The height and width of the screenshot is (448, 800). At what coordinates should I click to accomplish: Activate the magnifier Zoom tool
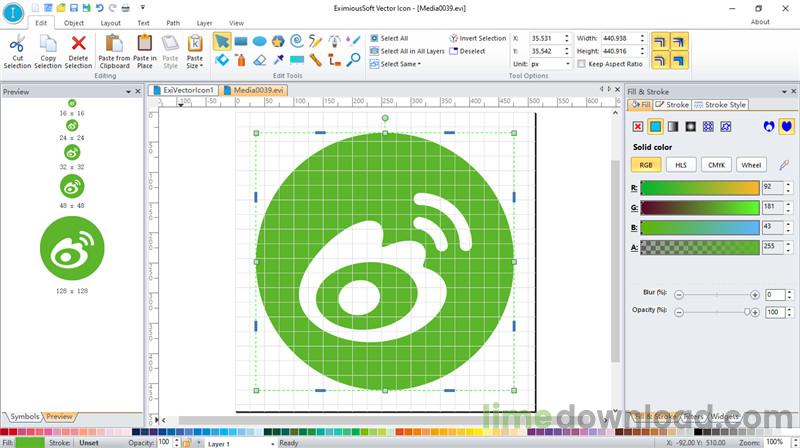[x=352, y=60]
